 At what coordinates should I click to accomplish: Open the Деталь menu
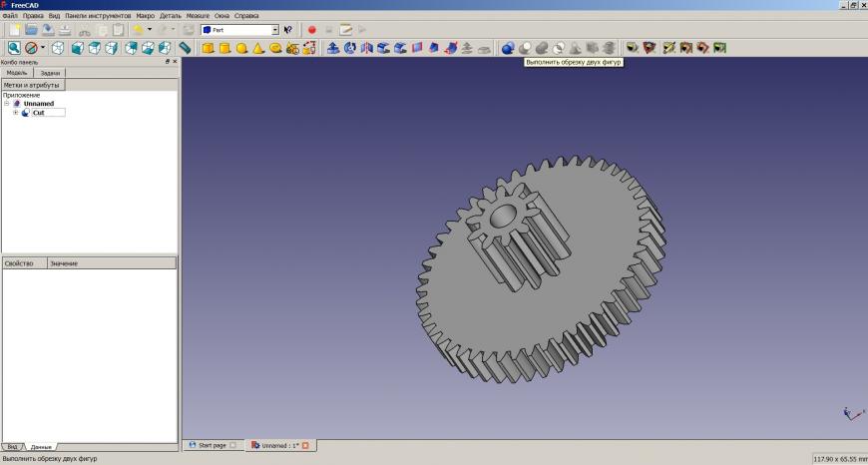tap(171, 16)
